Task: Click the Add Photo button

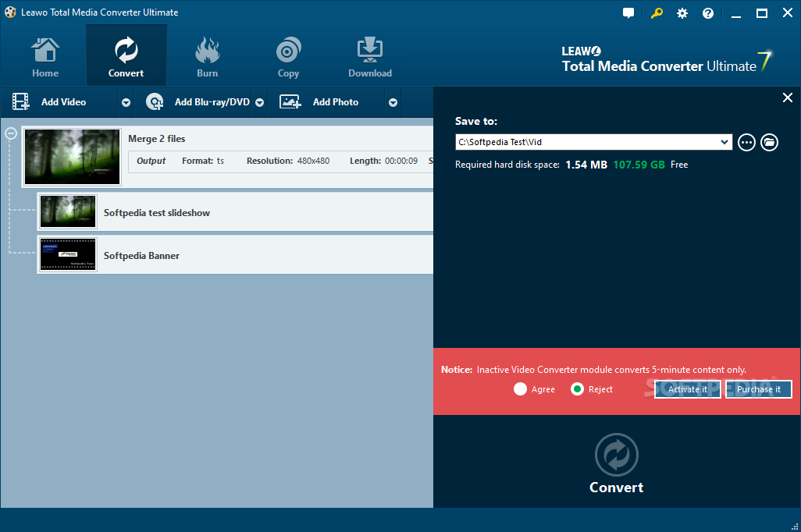Action: click(327, 102)
